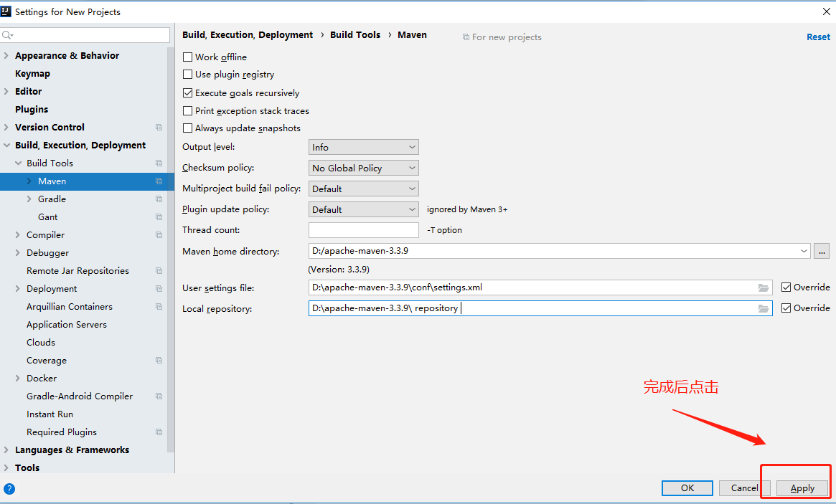Click the copy icon beside Version Control
836x504 pixels.
159,128
